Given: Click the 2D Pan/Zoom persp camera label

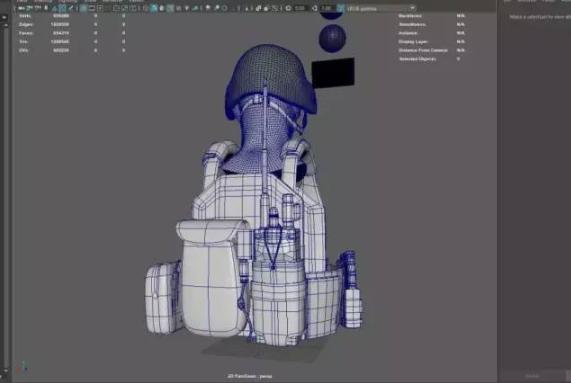Looking at the screenshot, I should (x=250, y=376).
